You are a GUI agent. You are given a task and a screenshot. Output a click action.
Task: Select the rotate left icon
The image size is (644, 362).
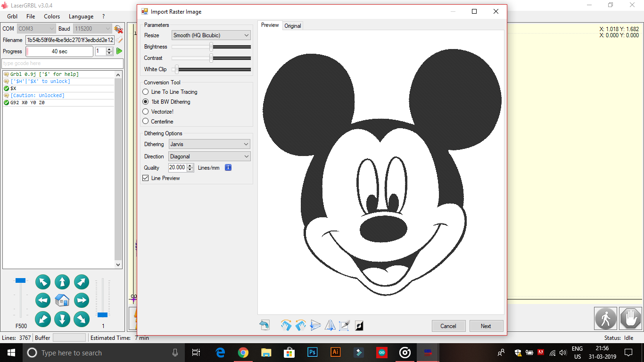pos(300,325)
